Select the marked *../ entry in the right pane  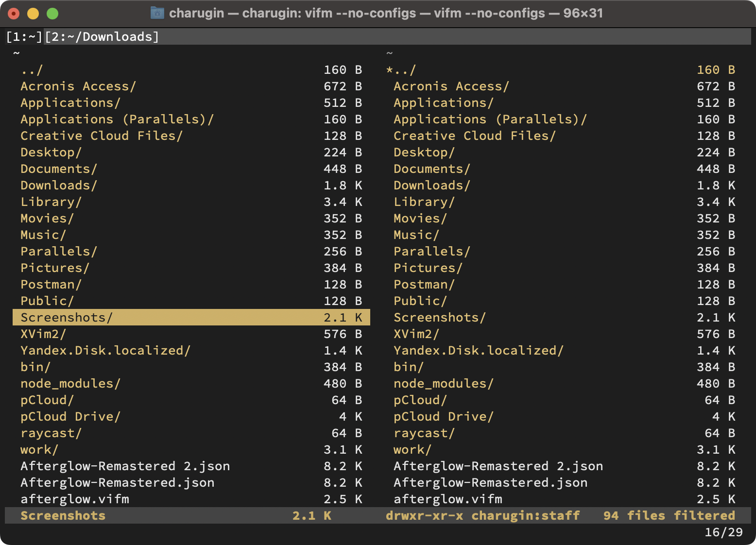(x=565, y=69)
